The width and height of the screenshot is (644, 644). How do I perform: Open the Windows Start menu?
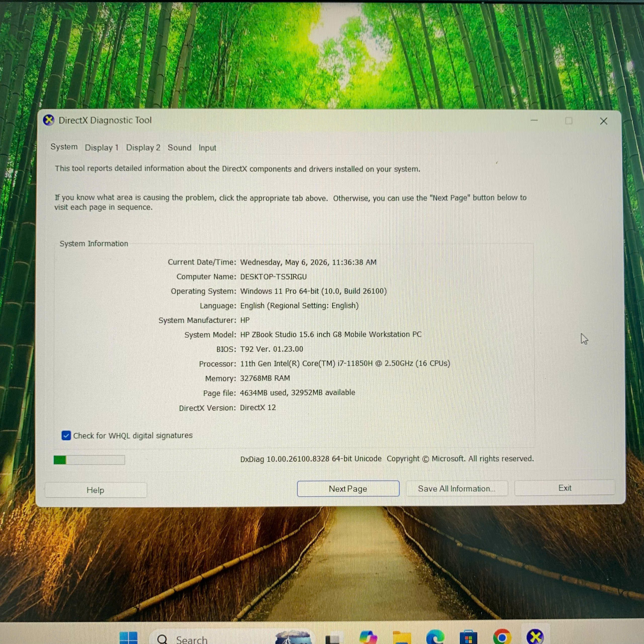[x=128, y=638]
